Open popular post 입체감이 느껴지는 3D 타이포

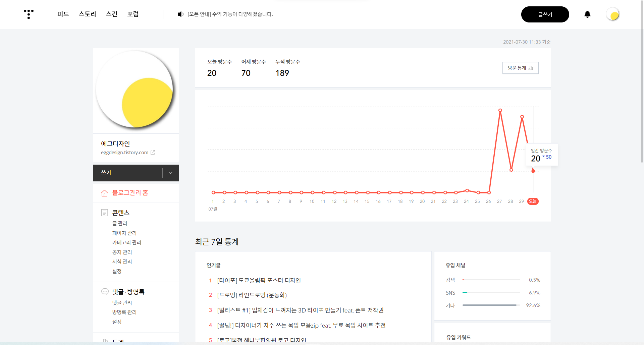pos(300,310)
